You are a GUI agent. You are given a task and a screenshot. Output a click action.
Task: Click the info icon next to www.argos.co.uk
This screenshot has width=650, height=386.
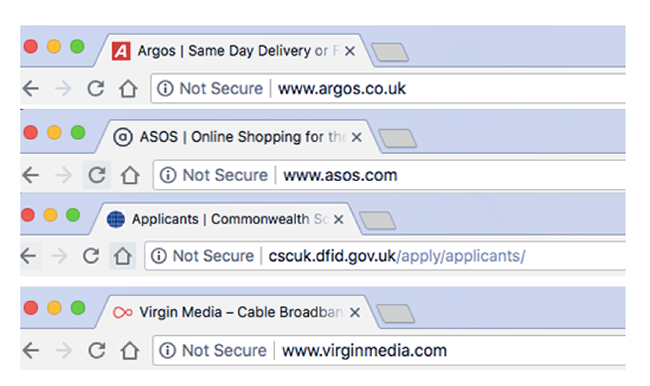pos(165,88)
